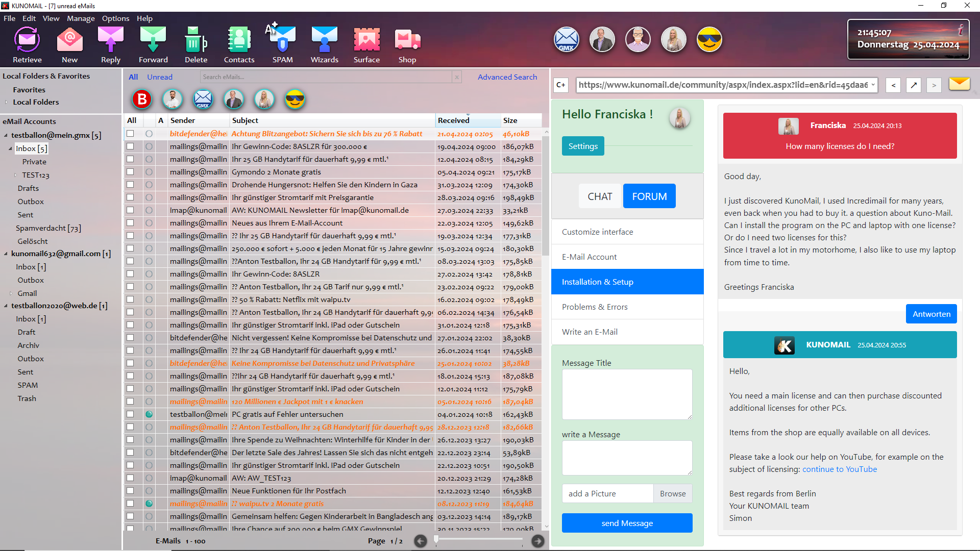Click the send Message button
Viewport: 980px width, 551px height.
pyautogui.click(x=627, y=523)
